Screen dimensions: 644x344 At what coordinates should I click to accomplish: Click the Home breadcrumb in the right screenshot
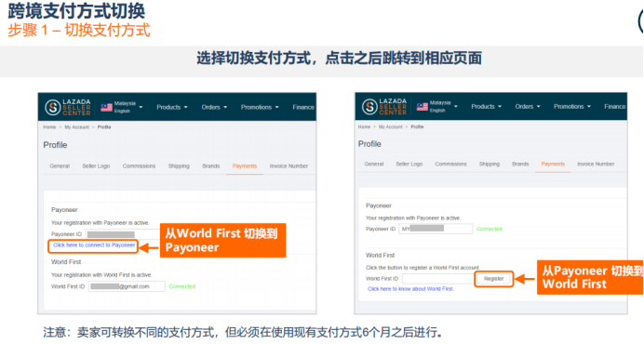click(x=364, y=126)
